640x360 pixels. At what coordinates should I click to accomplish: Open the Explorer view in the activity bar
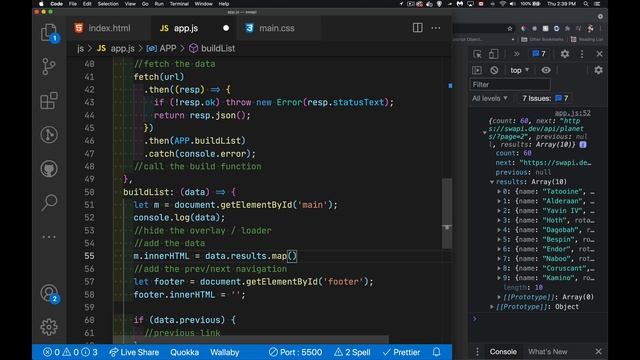49,33
